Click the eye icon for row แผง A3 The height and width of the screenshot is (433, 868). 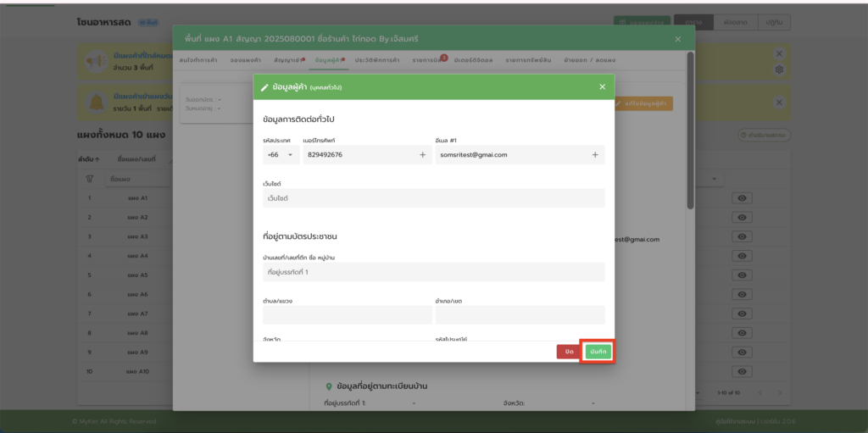click(742, 237)
